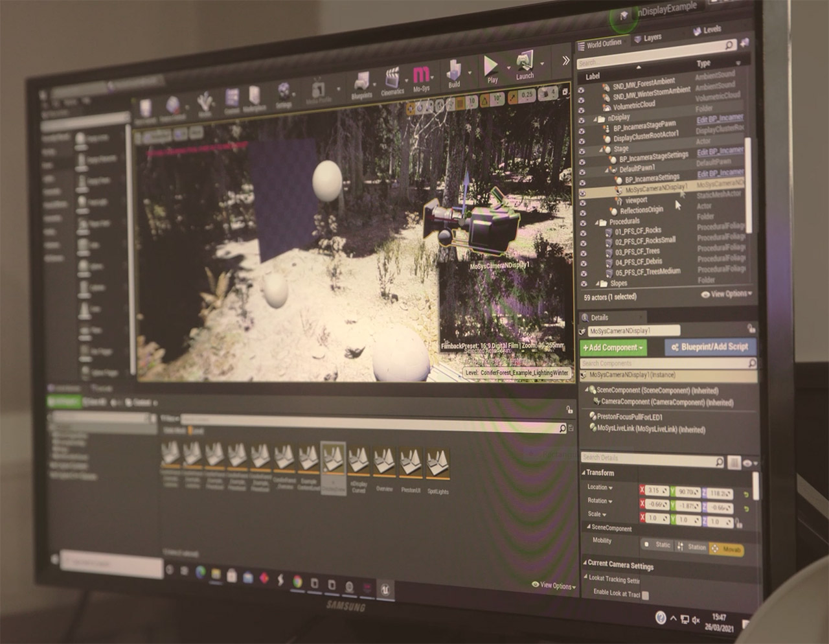Open the Launch toolbar icon
The height and width of the screenshot is (644, 829).
point(524,65)
